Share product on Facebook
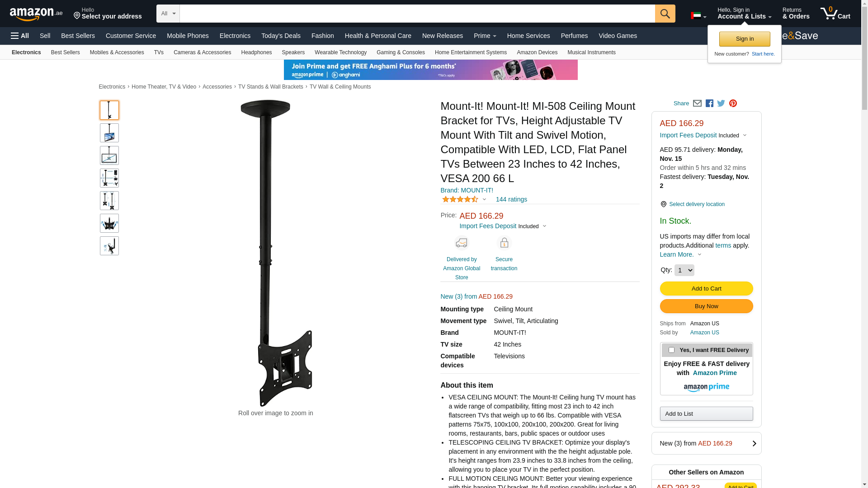Screen dimensions: 868x488 pyautogui.click(x=709, y=103)
